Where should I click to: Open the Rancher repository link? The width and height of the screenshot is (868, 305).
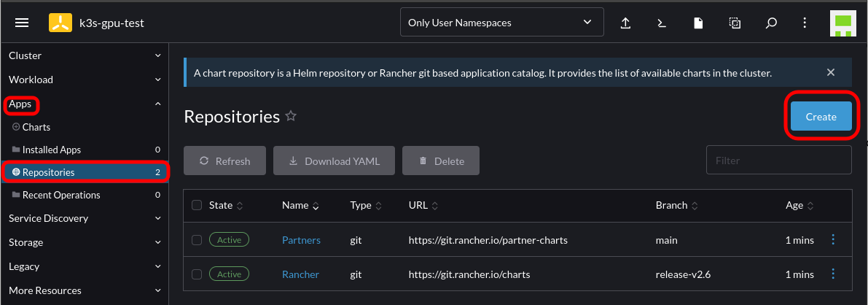coord(300,274)
